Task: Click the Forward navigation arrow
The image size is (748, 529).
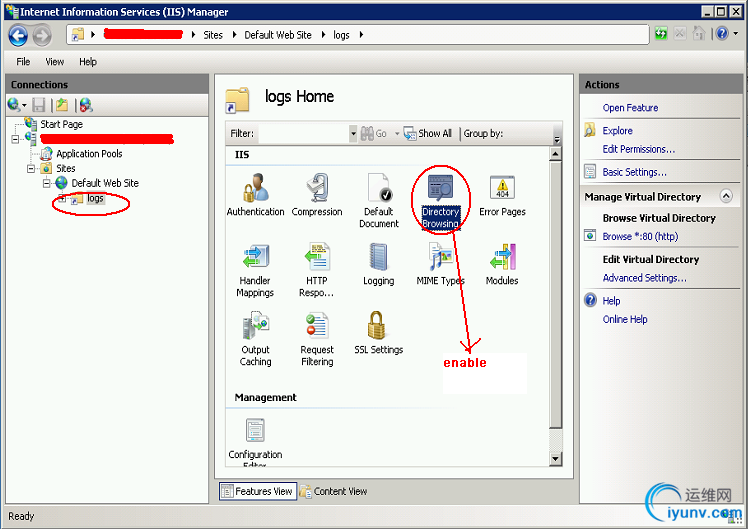Action: click(x=42, y=35)
